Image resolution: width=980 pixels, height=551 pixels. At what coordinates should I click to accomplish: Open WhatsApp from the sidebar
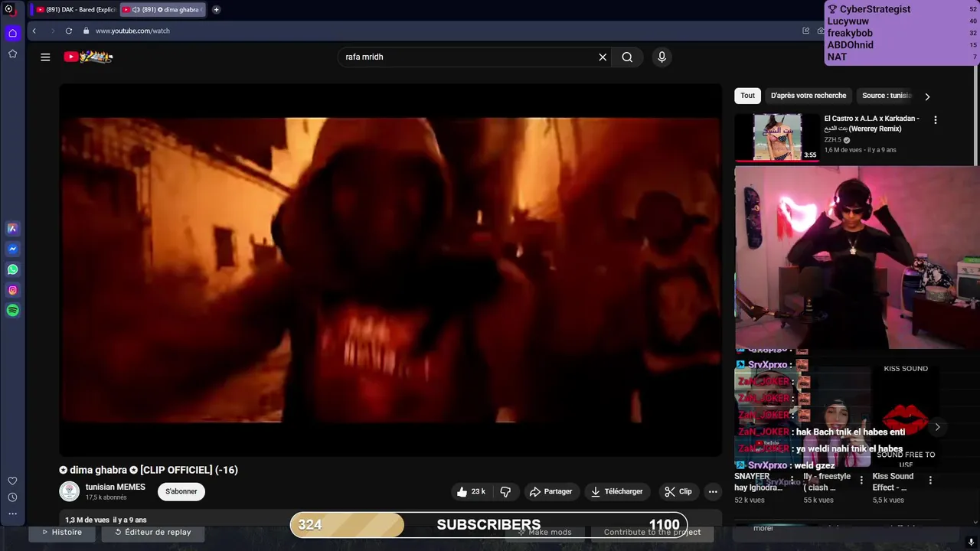click(12, 269)
